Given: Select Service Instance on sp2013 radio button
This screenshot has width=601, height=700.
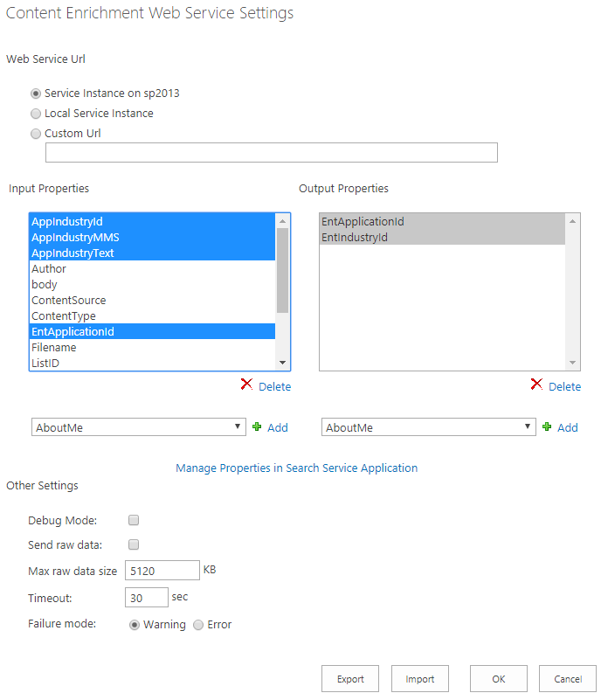Looking at the screenshot, I should point(36,94).
